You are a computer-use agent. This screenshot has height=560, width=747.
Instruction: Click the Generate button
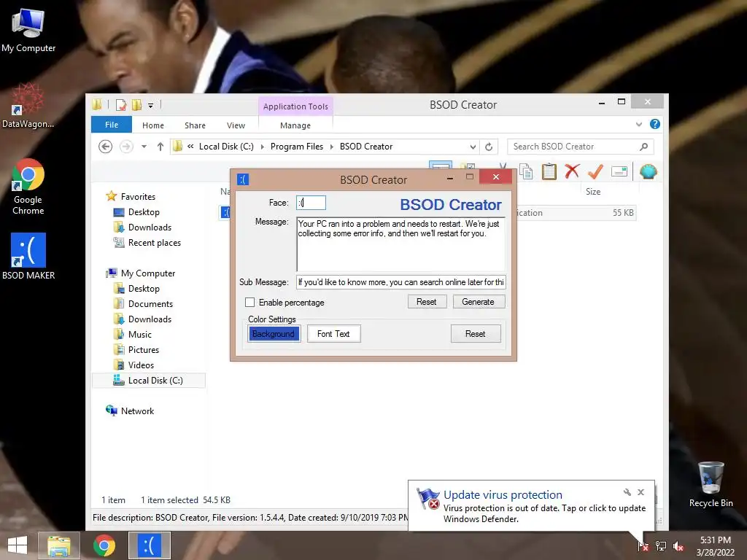[x=479, y=302]
